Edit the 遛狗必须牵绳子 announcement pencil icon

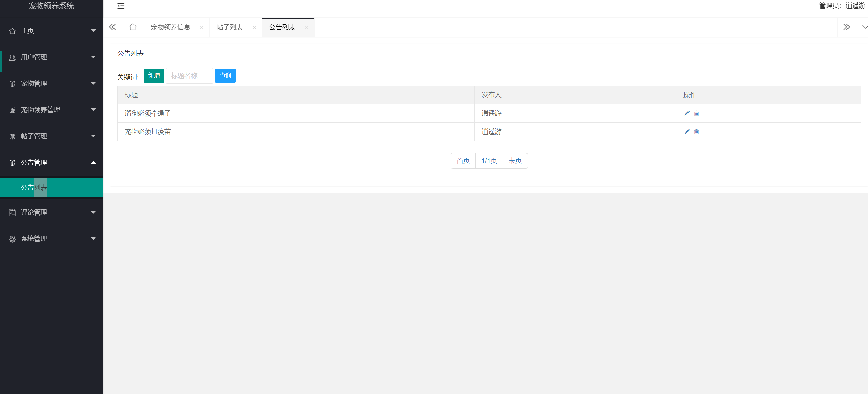pos(687,113)
